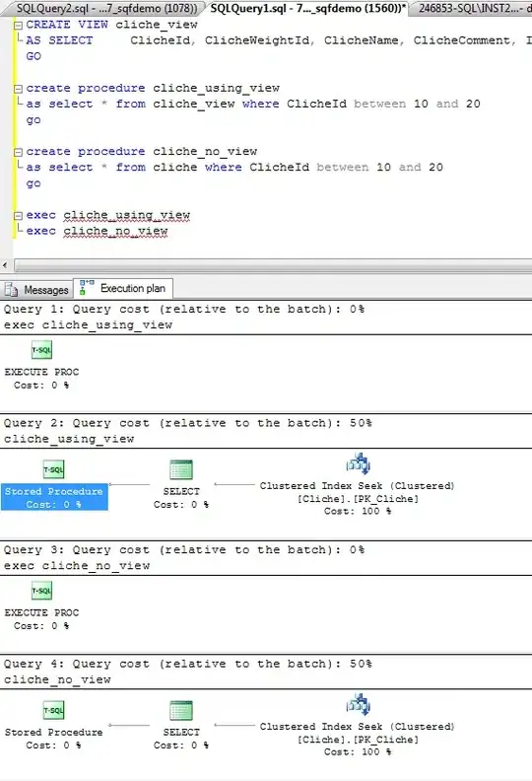This screenshot has height=781, width=532.
Task: Click 'ClicheName' column name in editor
Action: coord(364,40)
